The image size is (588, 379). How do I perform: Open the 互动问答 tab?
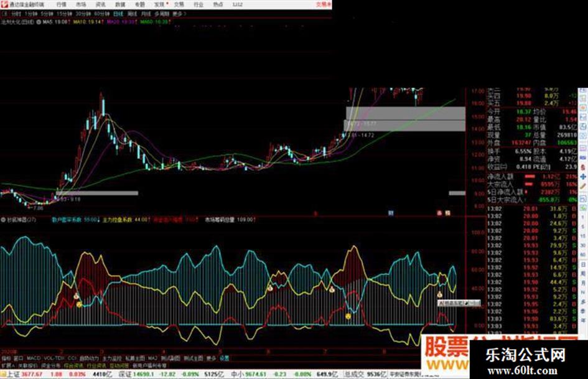[119, 365]
